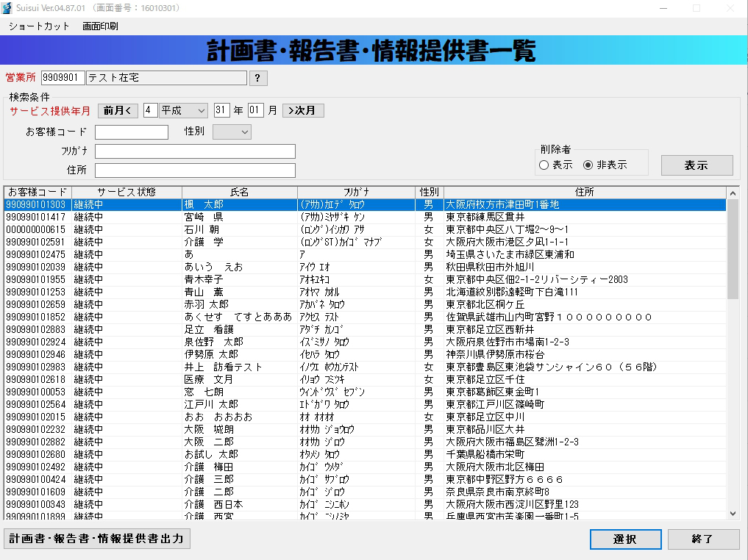Screen dimensions: 748x560
Task: Select the row for お試し 太郎
Action: coord(365,454)
